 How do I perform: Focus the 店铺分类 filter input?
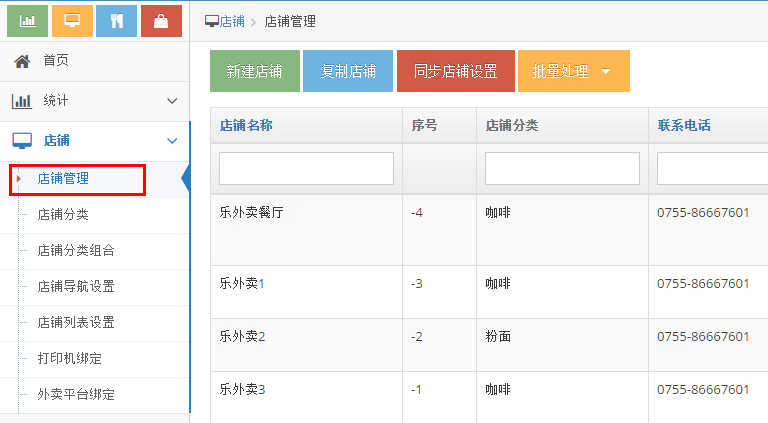(x=562, y=168)
